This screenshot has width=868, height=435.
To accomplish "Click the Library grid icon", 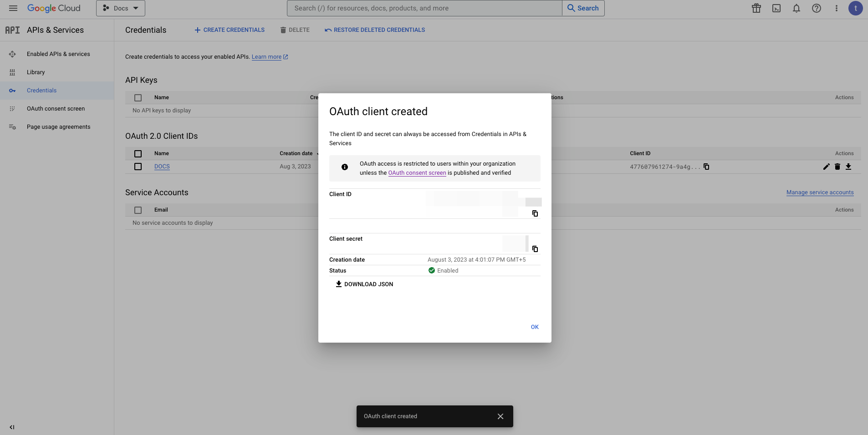I will pyautogui.click(x=12, y=72).
